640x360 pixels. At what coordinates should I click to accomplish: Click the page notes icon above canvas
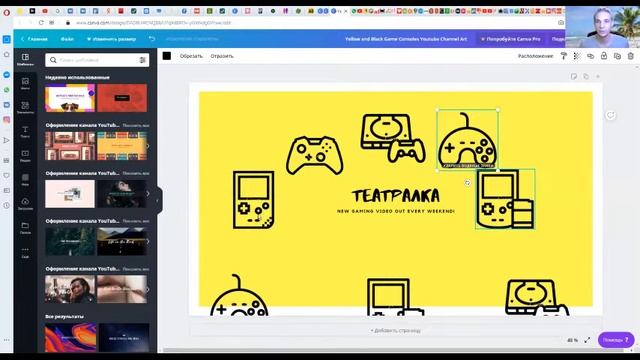(x=574, y=76)
